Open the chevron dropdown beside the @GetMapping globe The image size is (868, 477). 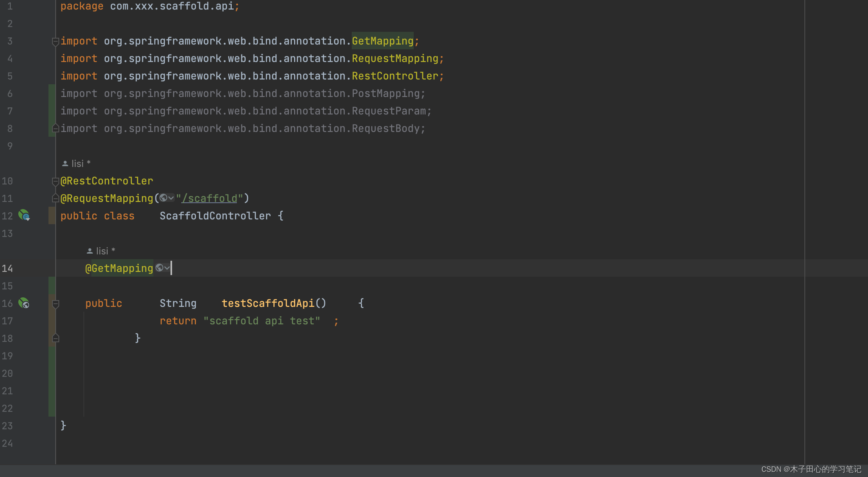pos(166,268)
